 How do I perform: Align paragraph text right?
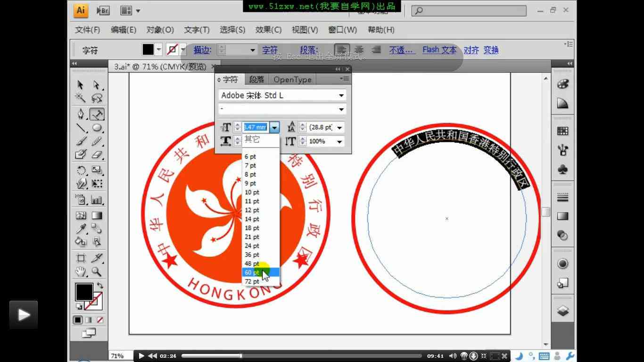[376, 49]
